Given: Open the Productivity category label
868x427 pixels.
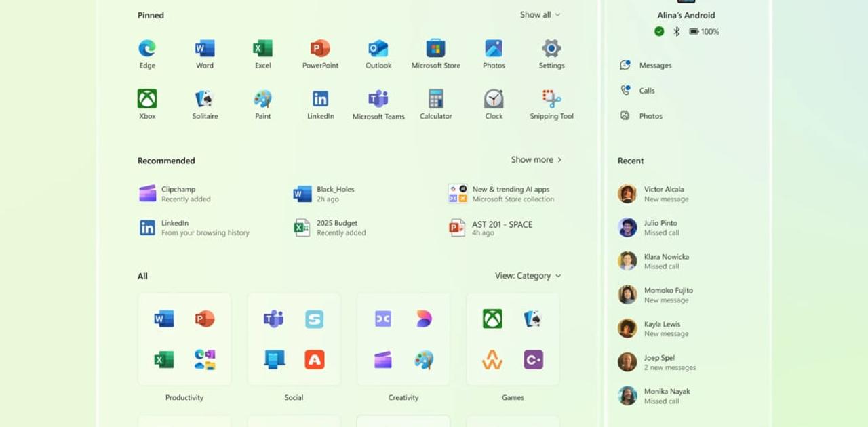Looking at the screenshot, I should pyautogui.click(x=184, y=398).
